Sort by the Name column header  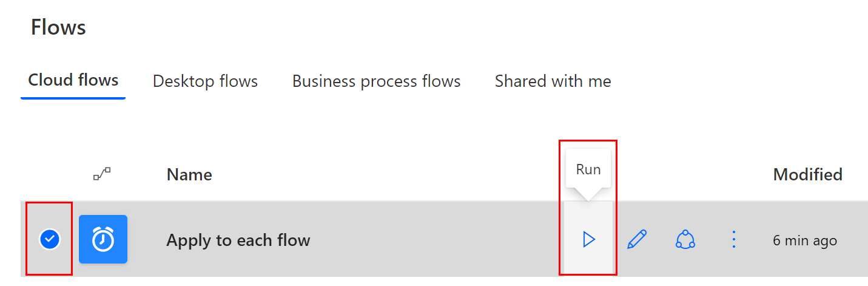(x=189, y=175)
